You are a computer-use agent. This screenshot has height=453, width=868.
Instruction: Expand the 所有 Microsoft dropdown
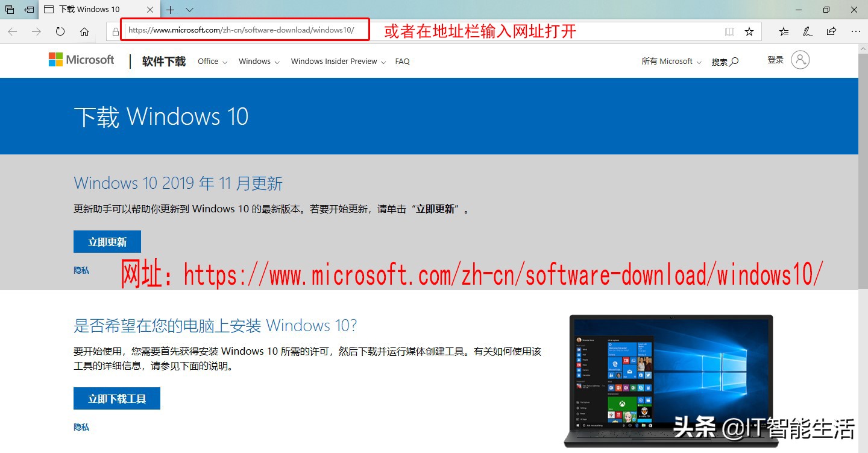pyautogui.click(x=670, y=61)
